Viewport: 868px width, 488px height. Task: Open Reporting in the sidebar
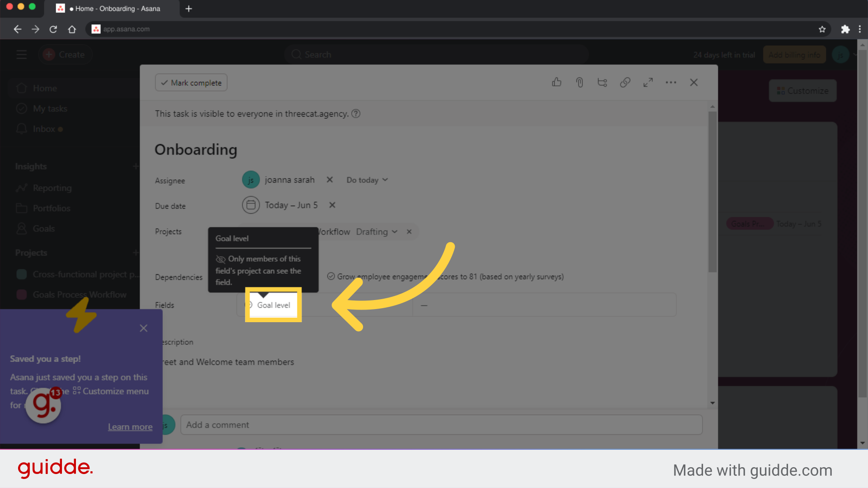[51, 188]
